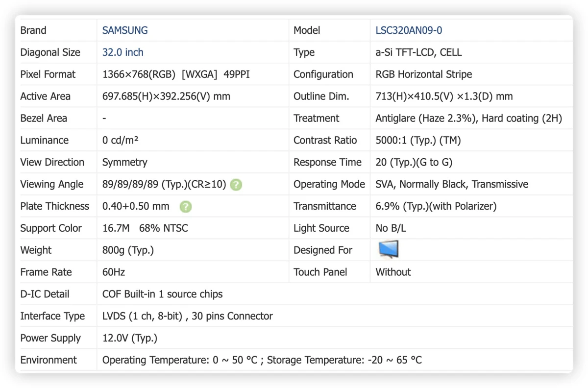Viewport: 588px width, 388px height.
Task: Click active area '697.685(H)×392.256(V) mm'
Action: [166, 97]
